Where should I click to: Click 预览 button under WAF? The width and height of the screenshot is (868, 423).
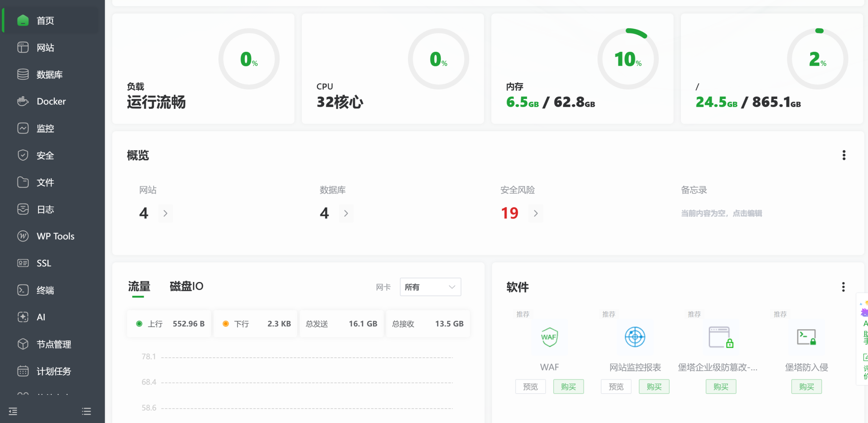530,386
